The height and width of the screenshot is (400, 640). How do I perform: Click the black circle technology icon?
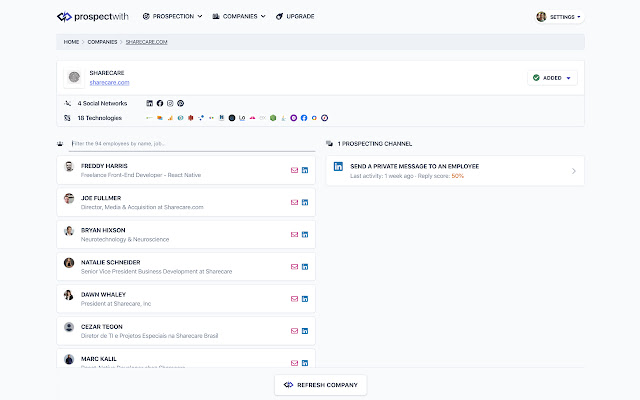(x=232, y=118)
